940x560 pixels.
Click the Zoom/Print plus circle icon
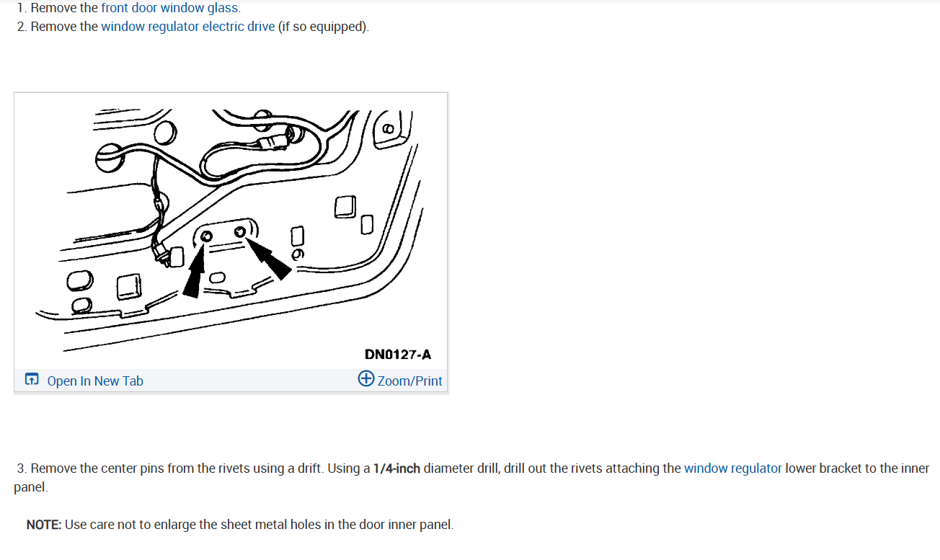pos(366,379)
